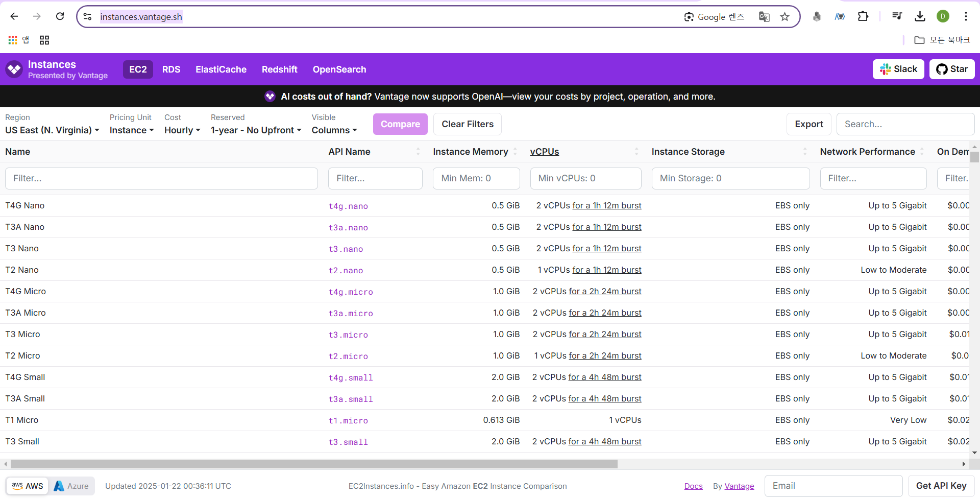The image size is (980, 499).
Task: Click T4G Nano burst details link
Action: pos(607,205)
